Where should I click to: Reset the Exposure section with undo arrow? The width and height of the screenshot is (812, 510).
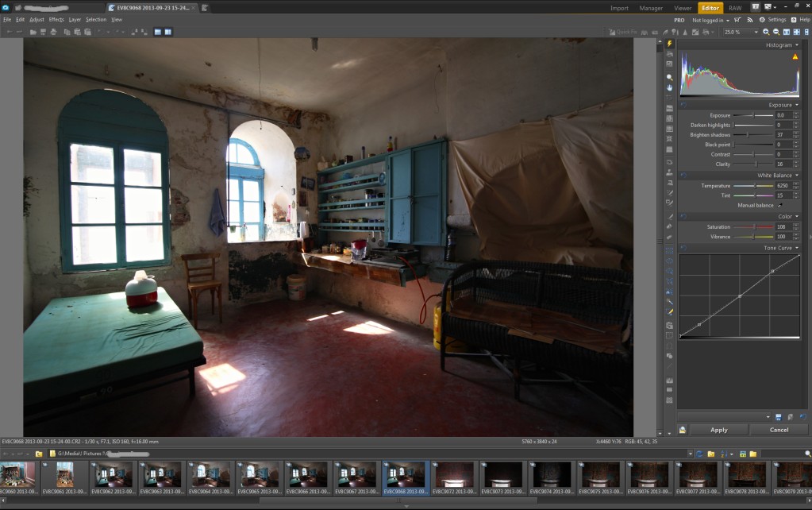683,105
